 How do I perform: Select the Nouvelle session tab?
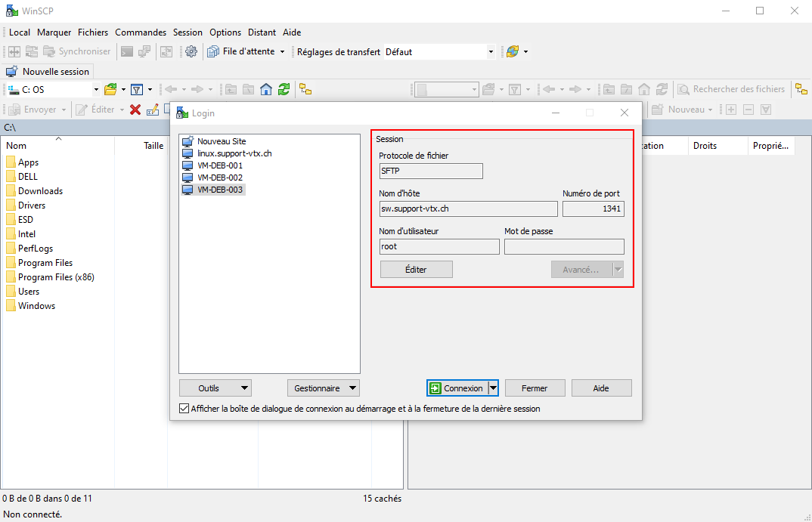tap(48, 72)
